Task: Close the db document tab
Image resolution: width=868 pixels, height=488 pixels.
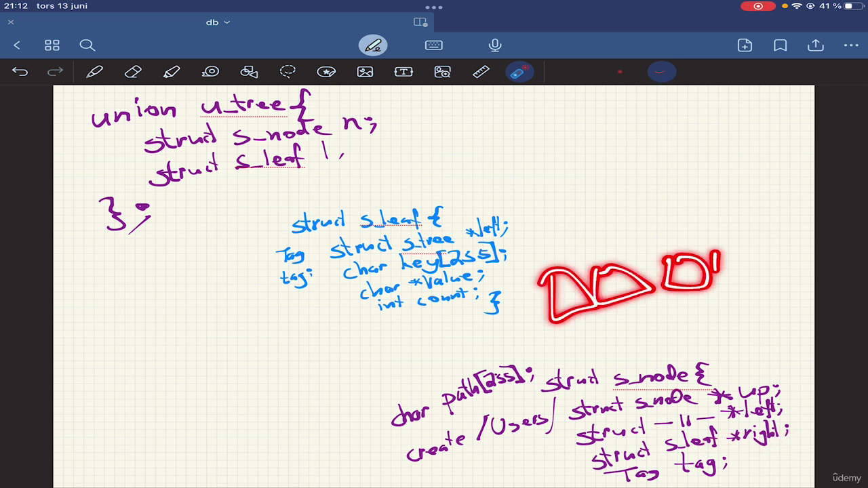Action: (x=11, y=22)
